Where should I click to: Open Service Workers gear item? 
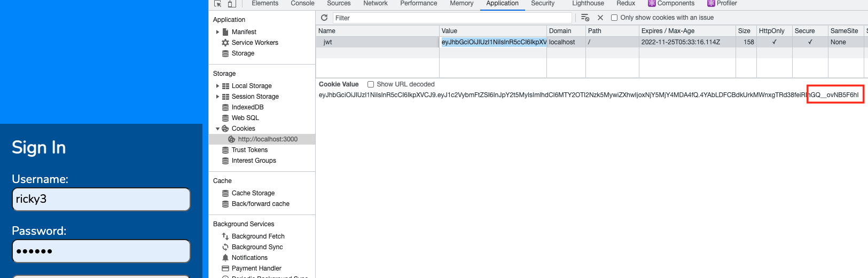pos(254,43)
